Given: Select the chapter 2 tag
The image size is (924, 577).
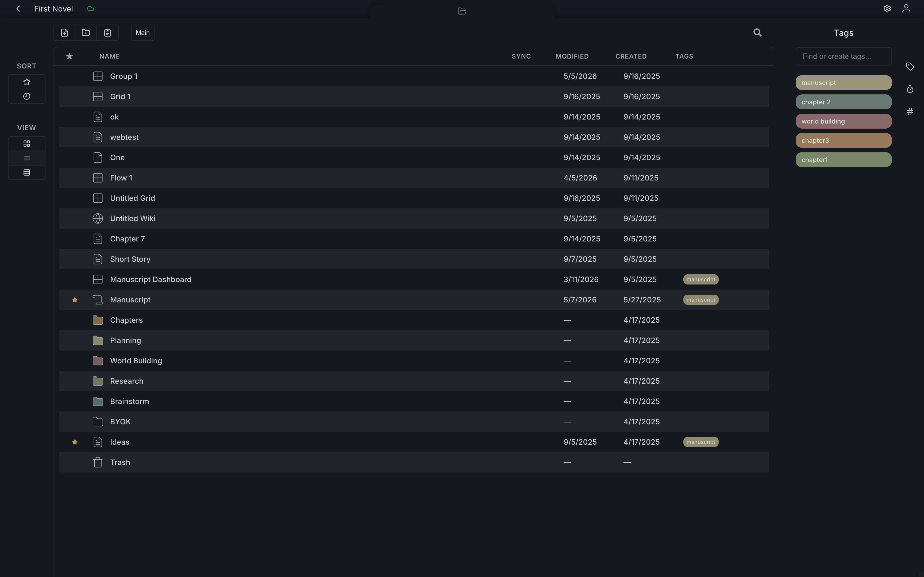Looking at the screenshot, I should [844, 102].
